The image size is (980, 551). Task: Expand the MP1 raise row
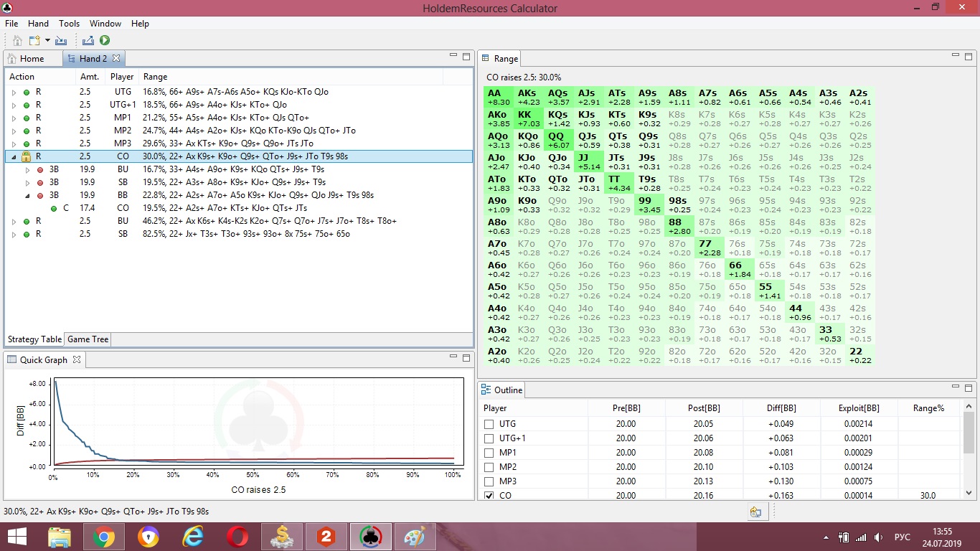(x=14, y=118)
